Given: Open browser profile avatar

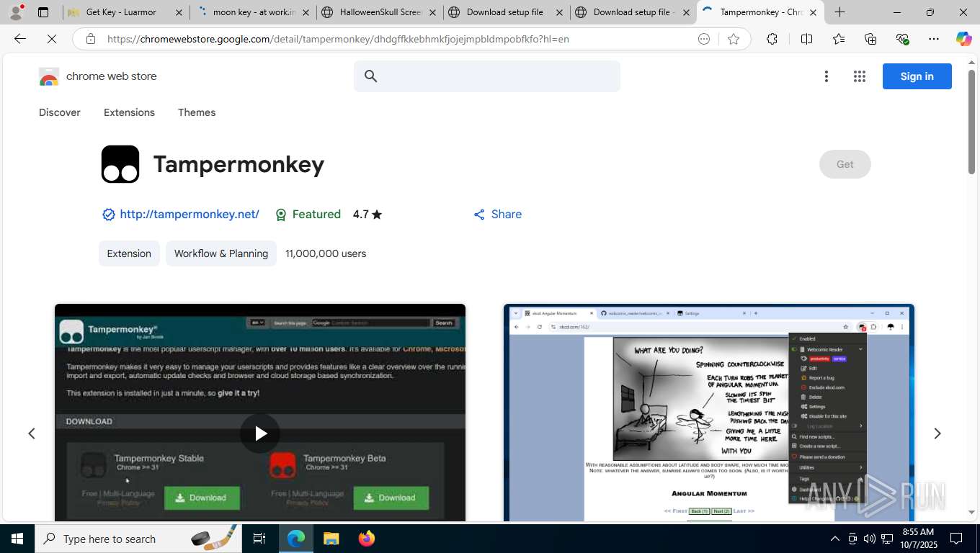Looking at the screenshot, I should pyautogui.click(x=16, y=12).
